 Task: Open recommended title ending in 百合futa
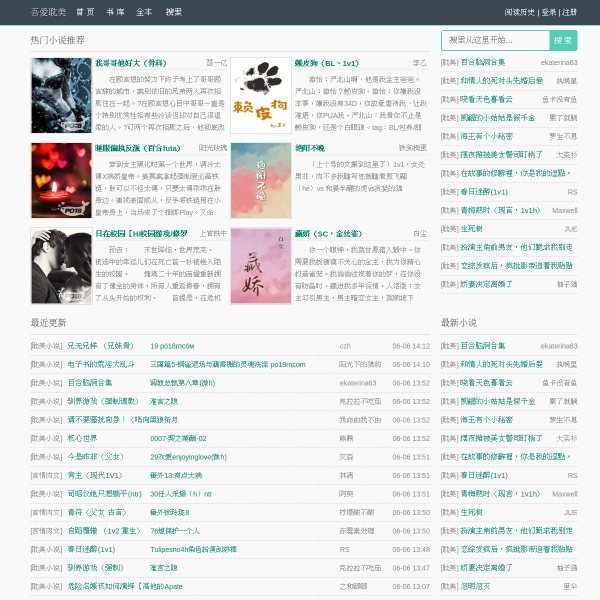pos(138,148)
